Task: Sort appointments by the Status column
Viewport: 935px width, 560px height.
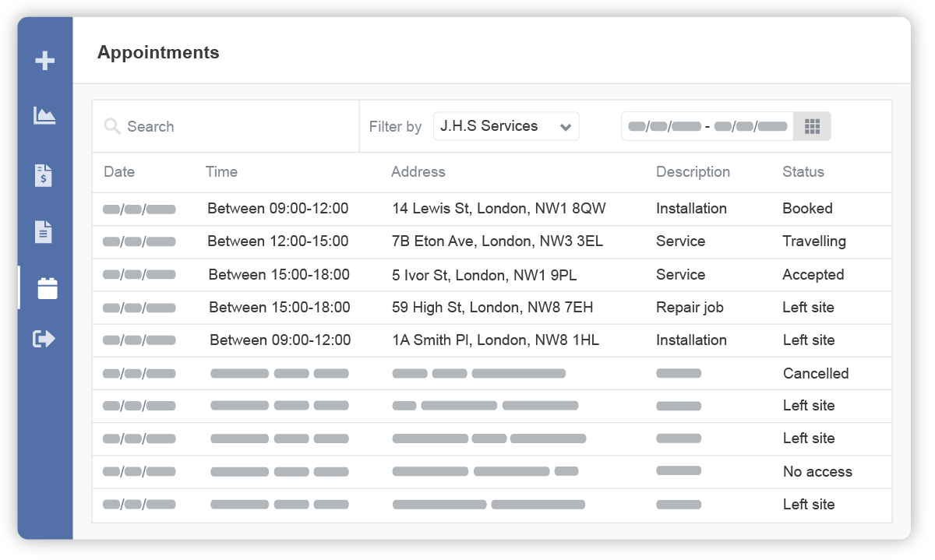Action: tap(803, 172)
